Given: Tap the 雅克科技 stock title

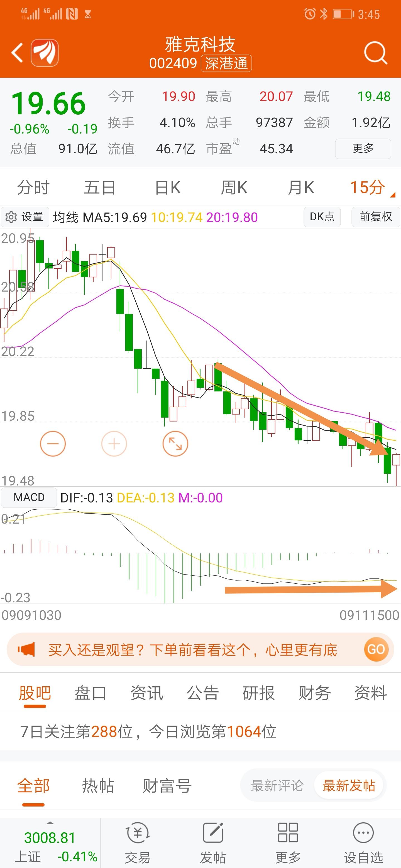Looking at the screenshot, I should tap(200, 44).
